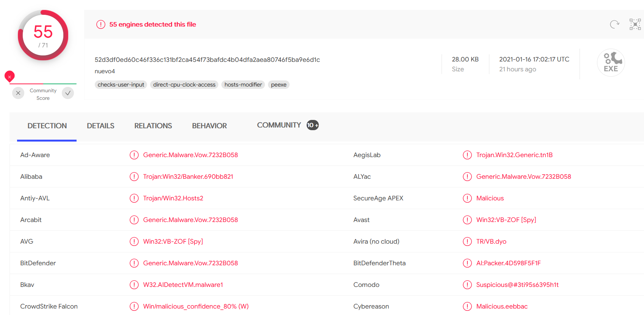This screenshot has height=315, width=644.
Task: Click warning icon beside Avast detection
Action: [x=467, y=220]
